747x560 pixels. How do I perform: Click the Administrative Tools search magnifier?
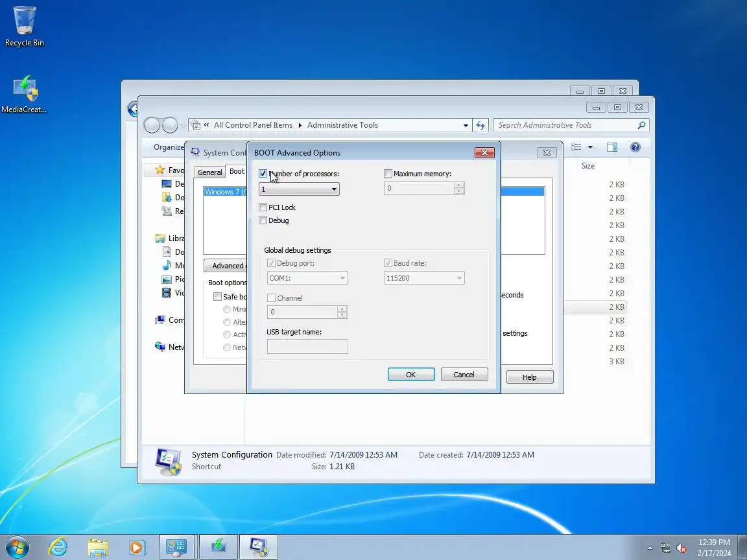point(641,125)
